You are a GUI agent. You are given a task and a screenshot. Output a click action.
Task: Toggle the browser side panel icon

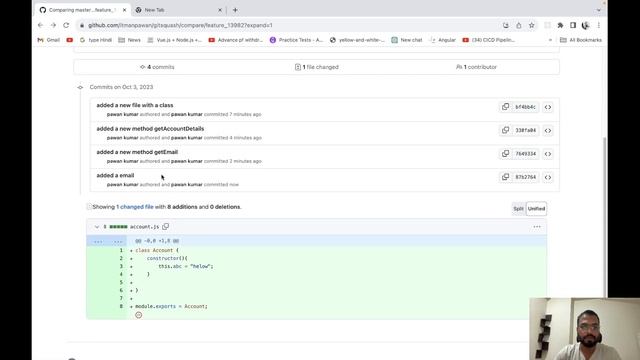point(573,25)
